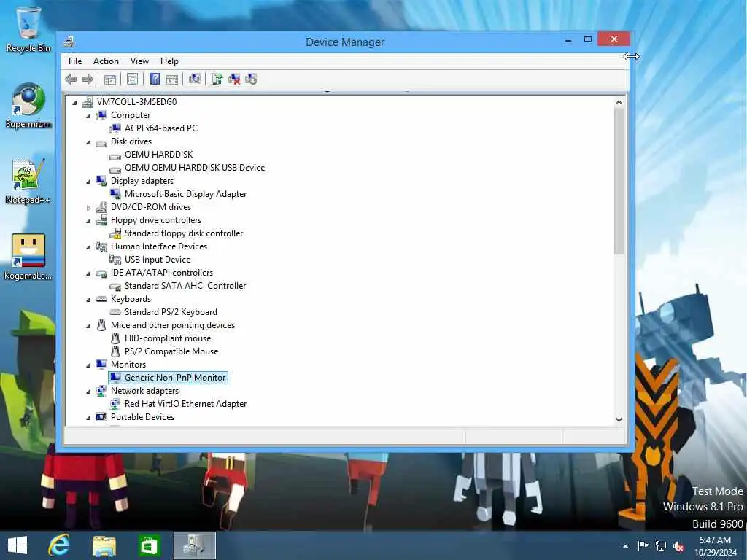Click the Show/Hide action pane toolbar icon
The height and width of the screenshot is (560, 747).
coord(172,79)
